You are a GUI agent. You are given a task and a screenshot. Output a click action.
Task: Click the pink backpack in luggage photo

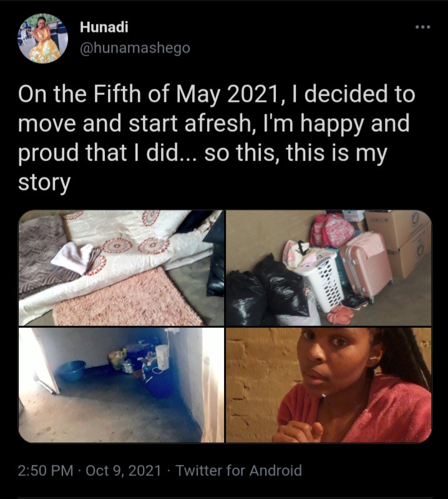333,230
